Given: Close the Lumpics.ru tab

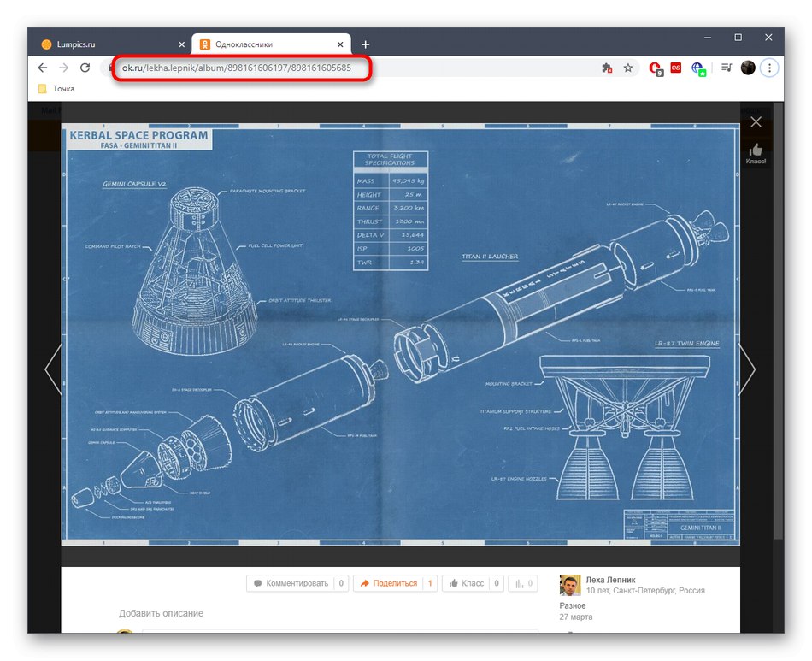Looking at the screenshot, I should click(182, 44).
